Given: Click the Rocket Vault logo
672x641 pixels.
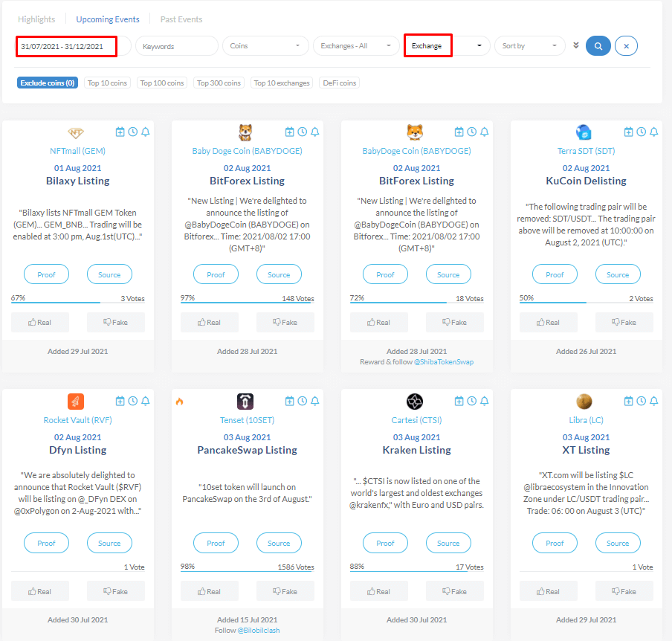Looking at the screenshot, I should click(76, 402).
